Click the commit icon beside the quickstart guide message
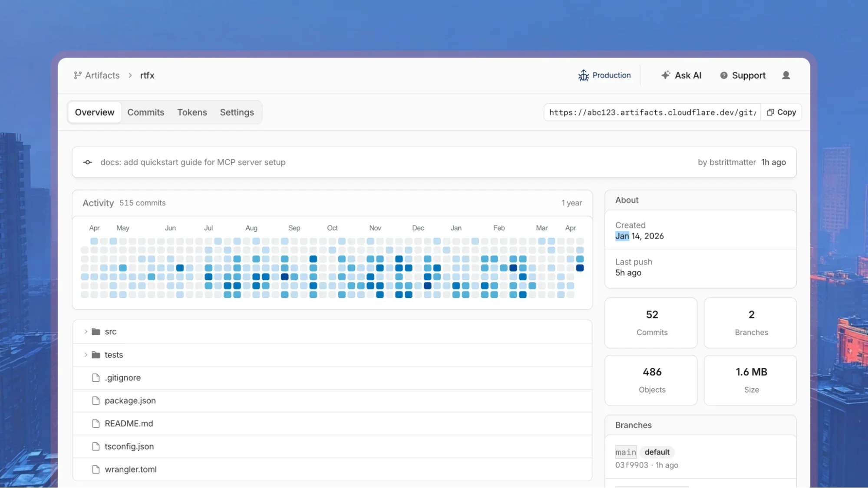The height and width of the screenshot is (488, 868). (x=87, y=162)
